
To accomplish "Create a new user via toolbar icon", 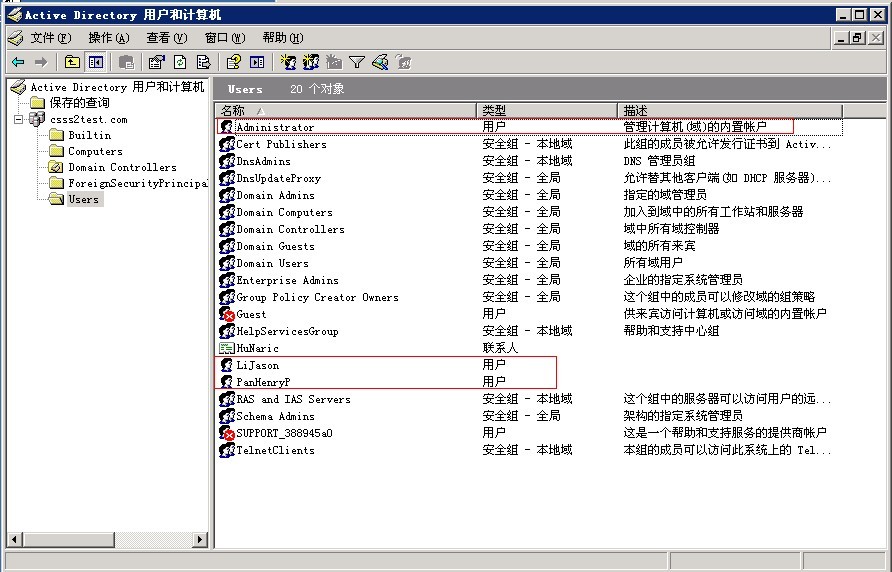I will pos(288,62).
